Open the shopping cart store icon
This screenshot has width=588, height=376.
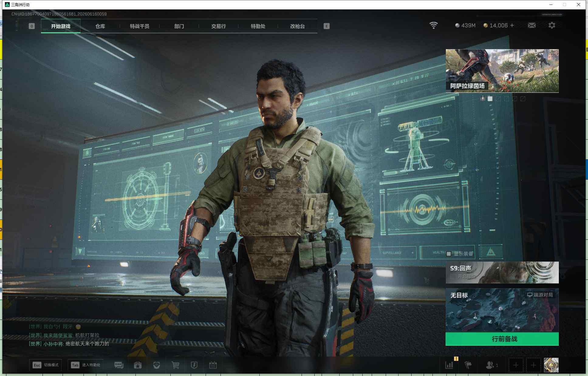(175, 365)
